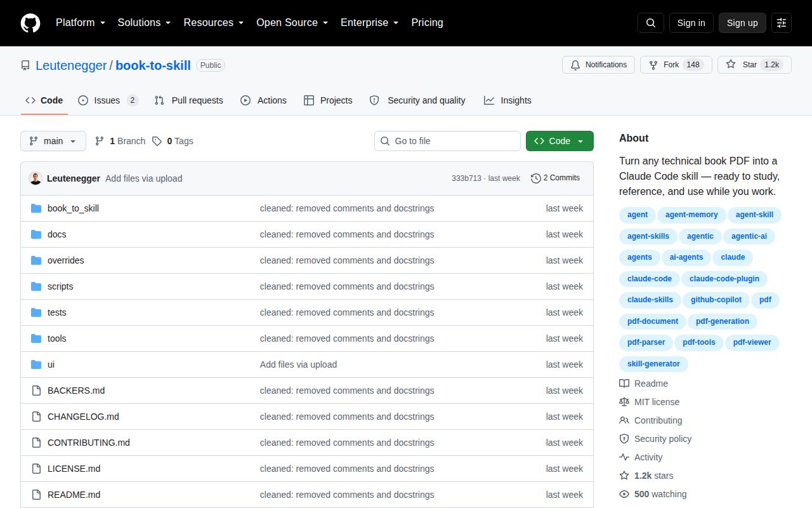Expand the Solutions menu
The height and width of the screenshot is (508, 812).
[144, 23]
